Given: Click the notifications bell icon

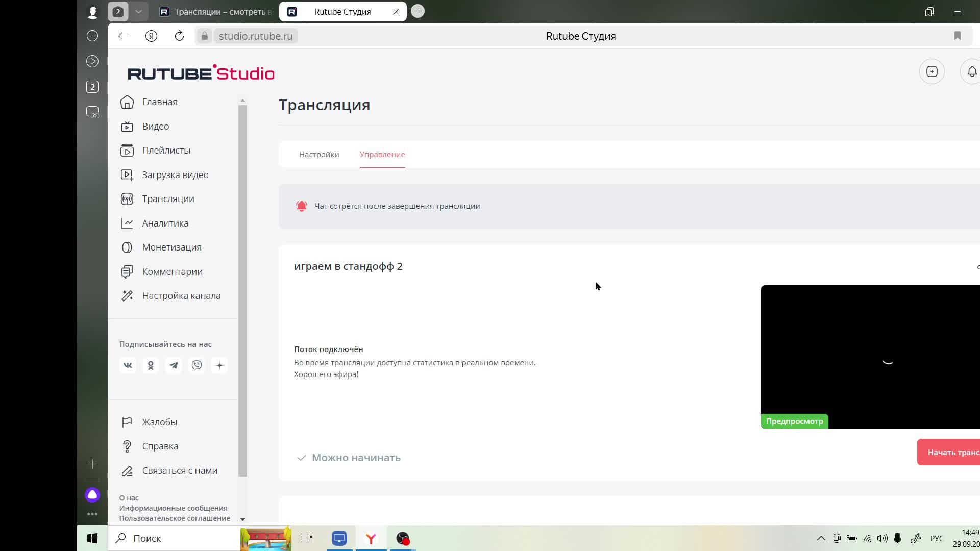Looking at the screenshot, I should (x=971, y=71).
